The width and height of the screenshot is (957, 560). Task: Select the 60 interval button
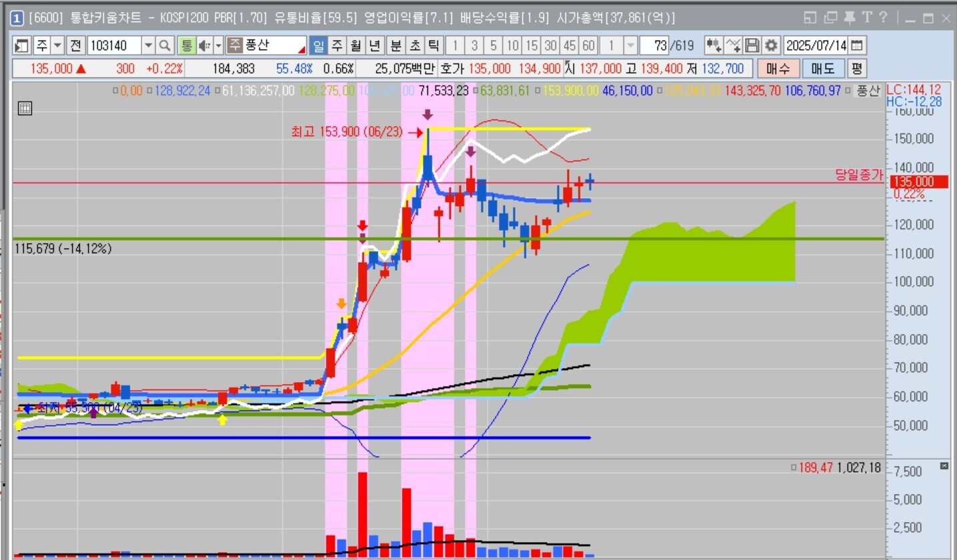(588, 45)
